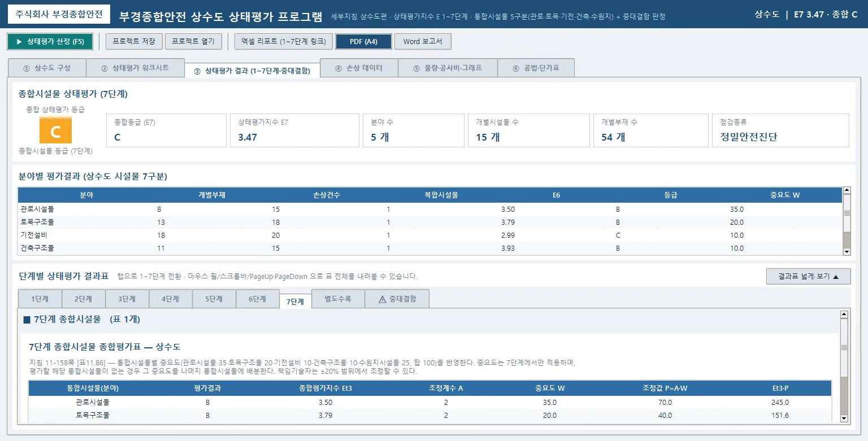The height and width of the screenshot is (441, 868).
Task: Select the 관로시설물 row in 분야별 table
Action: click(430, 209)
